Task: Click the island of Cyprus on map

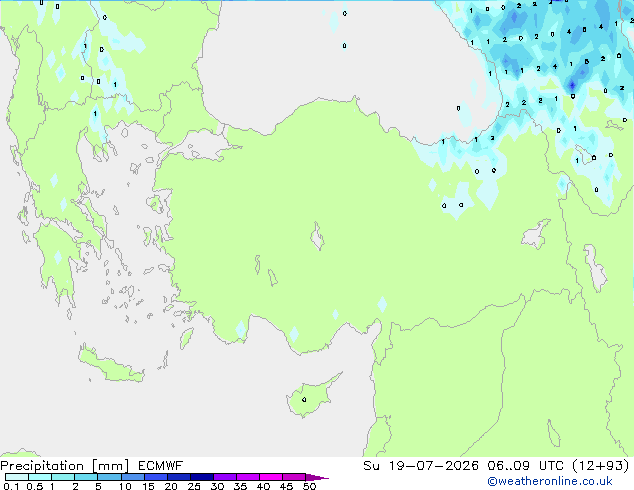Action: coord(311,395)
